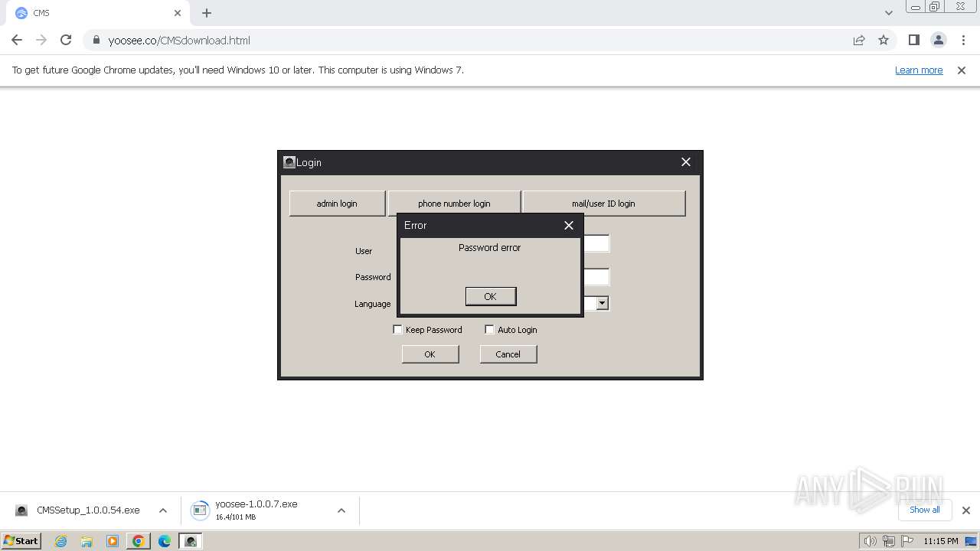Switch to mail/user ID login
The height and width of the screenshot is (551, 980).
tap(603, 204)
